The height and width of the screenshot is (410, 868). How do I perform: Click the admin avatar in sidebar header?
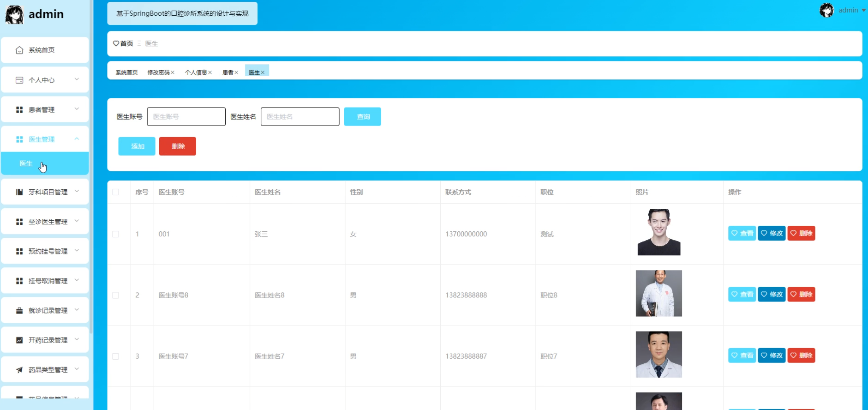(x=14, y=14)
